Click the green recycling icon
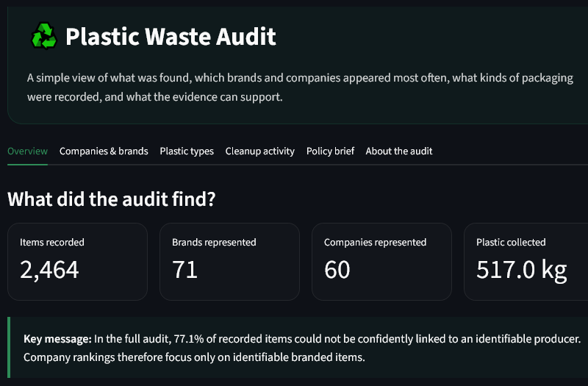Screen dimensions: 588x386 (44, 36)
